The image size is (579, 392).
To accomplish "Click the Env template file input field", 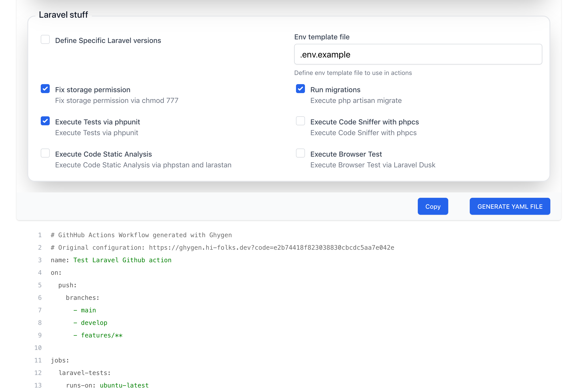I will (x=418, y=54).
